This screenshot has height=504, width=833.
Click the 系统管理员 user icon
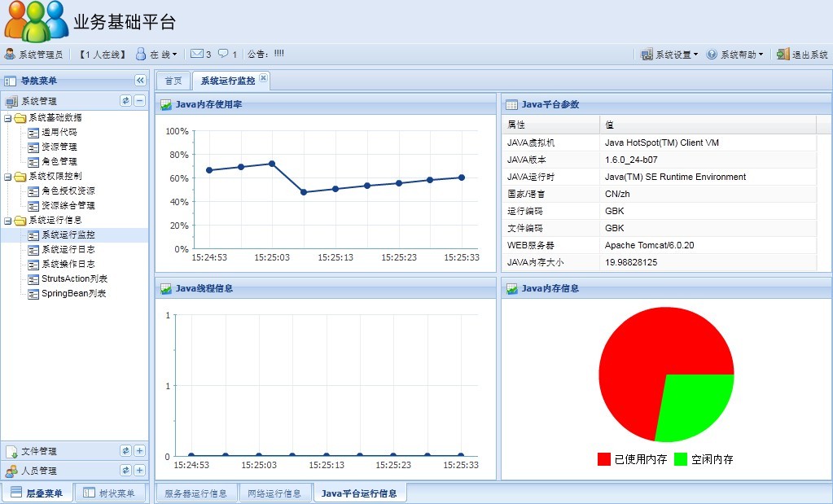(x=10, y=54)
